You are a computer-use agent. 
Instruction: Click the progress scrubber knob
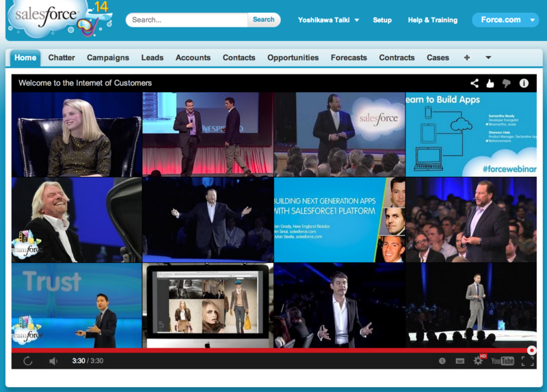point(532,350)
